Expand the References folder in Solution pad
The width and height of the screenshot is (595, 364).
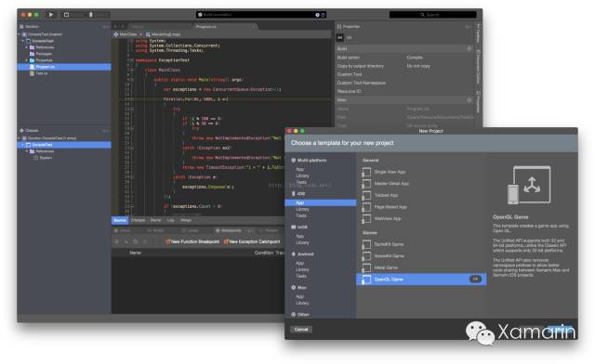click(x=27, y=47)
